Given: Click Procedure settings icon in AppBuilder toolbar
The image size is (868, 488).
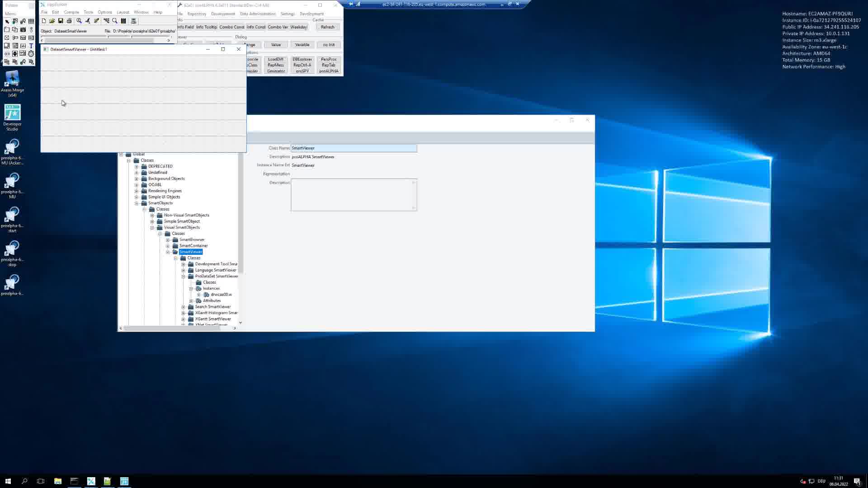Looking at the screenshot, I should tap(79, 21).
